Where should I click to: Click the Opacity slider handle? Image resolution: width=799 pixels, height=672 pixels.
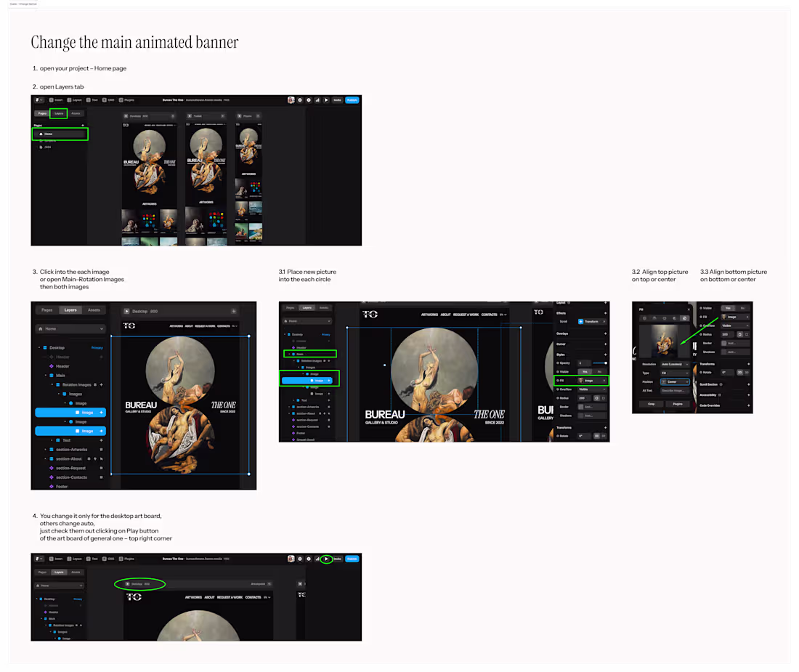point(606,363)
